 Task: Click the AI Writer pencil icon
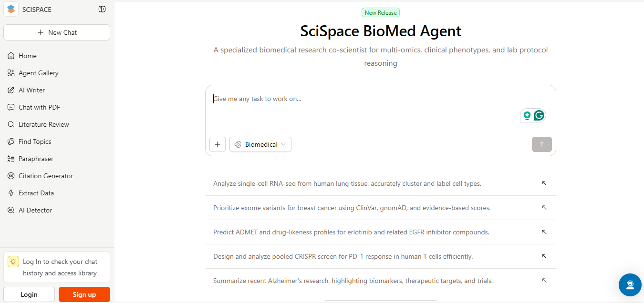(x=11, y=90)
